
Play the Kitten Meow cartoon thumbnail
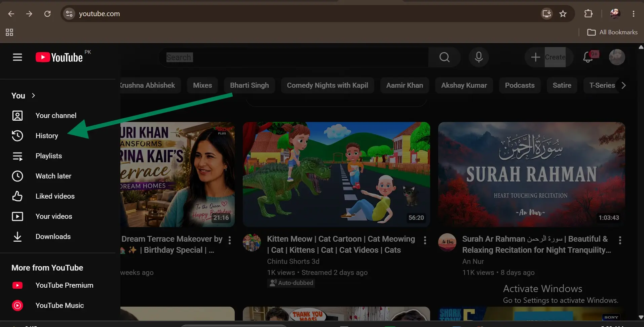click(336, 174)
